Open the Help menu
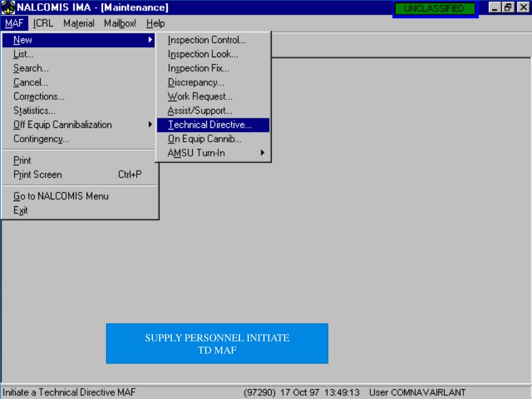The height and width of the screenshot is (399, 532). [155, 23]
